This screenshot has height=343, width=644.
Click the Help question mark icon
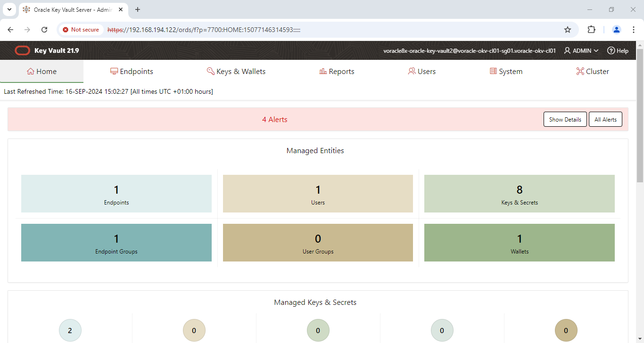click(611, 50)
